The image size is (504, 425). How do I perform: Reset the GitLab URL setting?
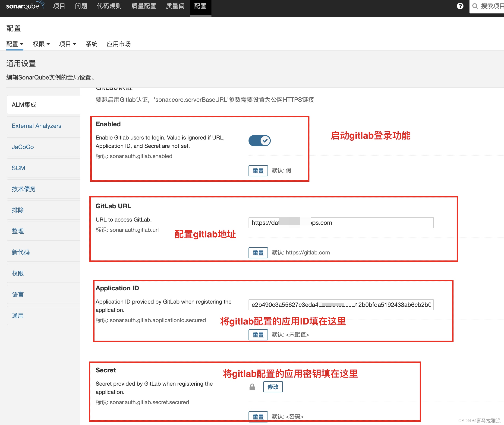pyautogui.click(x=258, y=253)
